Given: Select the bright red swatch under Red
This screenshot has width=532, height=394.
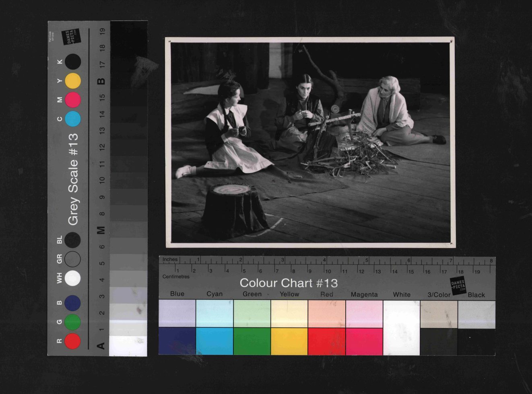Looking at the screenshot, I should coord(326,341).
